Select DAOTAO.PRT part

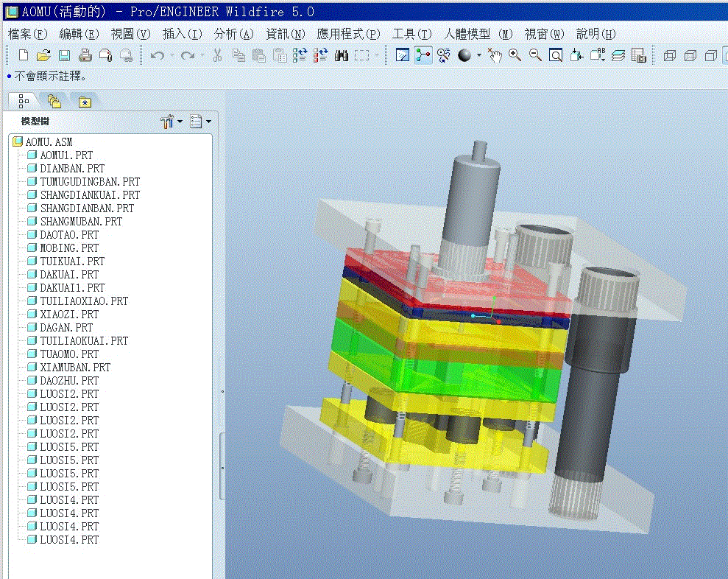[x=63, y=235]
